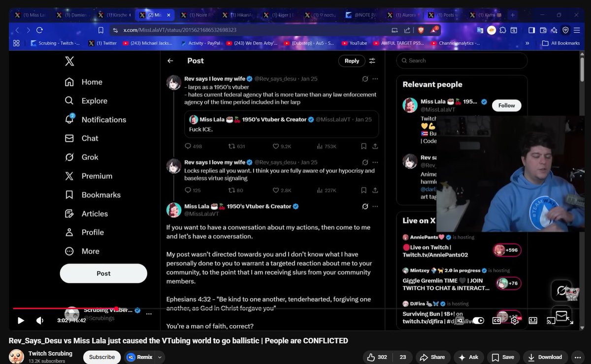Play the YouTube video
591x364 pixels.
coord(21,320)
